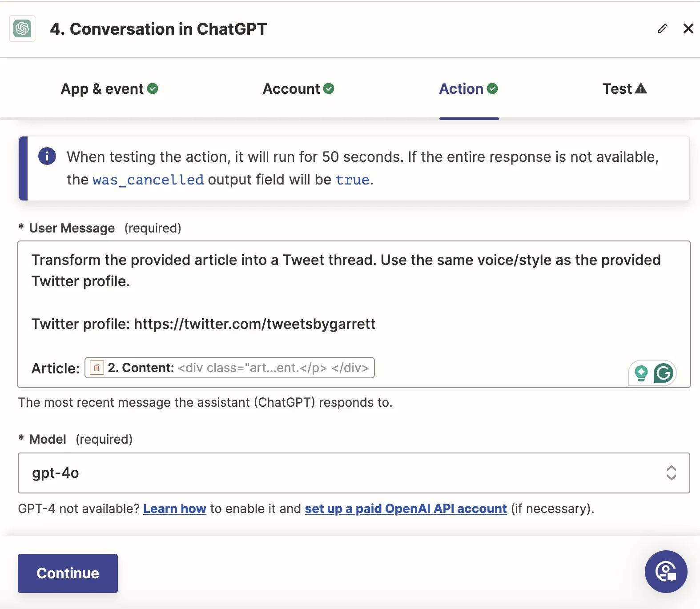Open the help chat support button
Image resolution: width=700 pixels, height=609 pixels.
(666, 572)
